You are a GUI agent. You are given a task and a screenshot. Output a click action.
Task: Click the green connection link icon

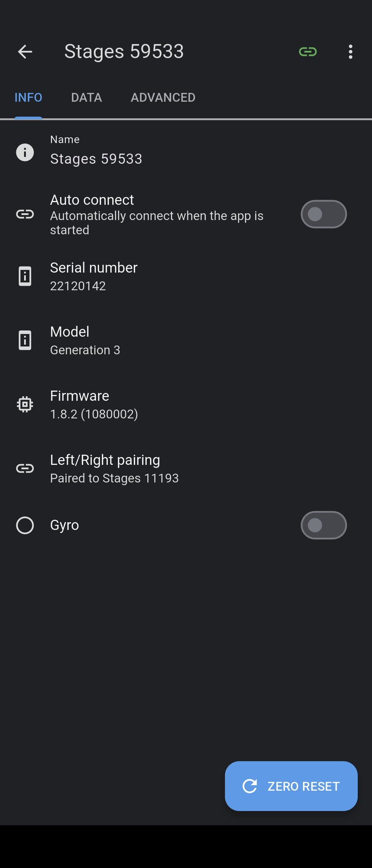click(308, 52)
